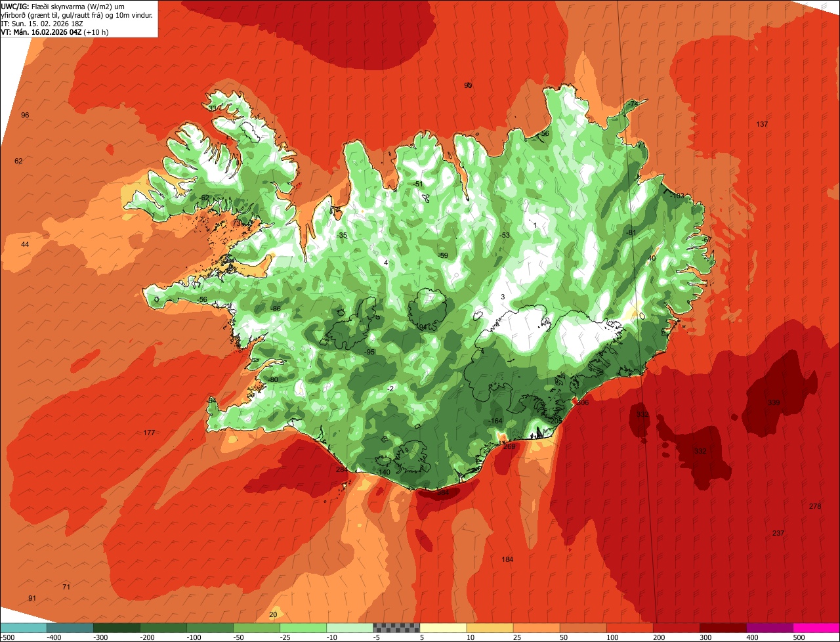The image size is (840, 642).
Task: Click the land value -35
Action: (342, 235)
